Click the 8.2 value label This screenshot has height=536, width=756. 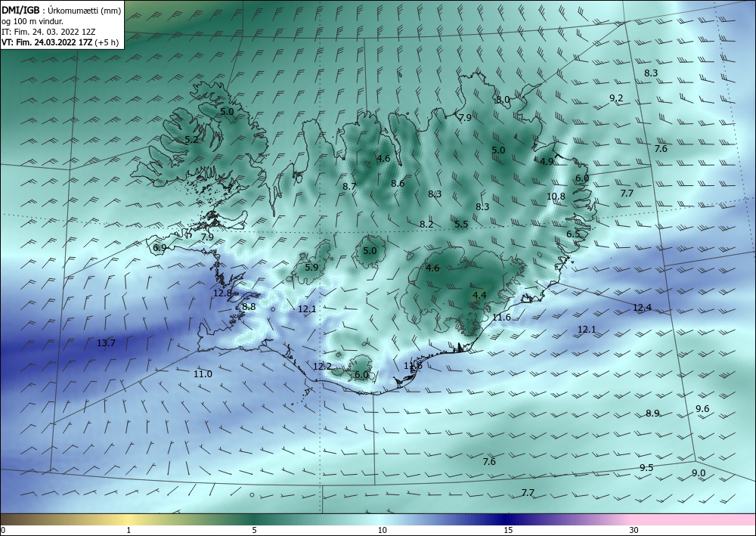point(426,224)
